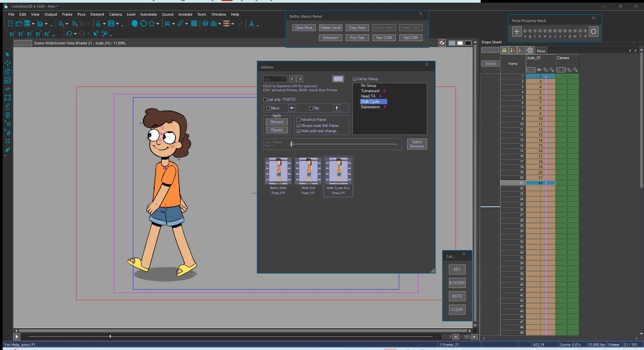This screenshot has height=350, width=644.
Task: Choose the arrow selection tool in the left sidebar
Action: [8, 54]
